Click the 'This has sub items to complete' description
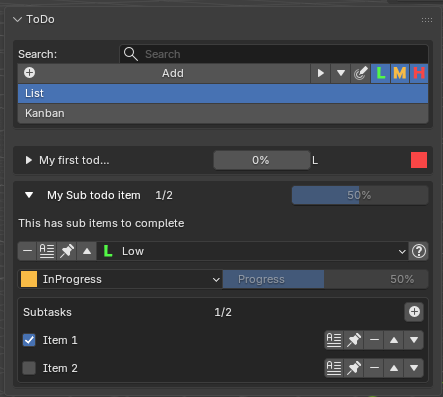 pyautogui.click(x=101, y=223)
